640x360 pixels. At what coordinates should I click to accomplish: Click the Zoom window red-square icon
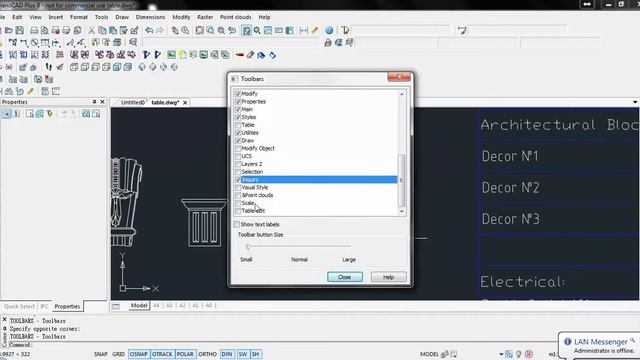pos(200,30)
